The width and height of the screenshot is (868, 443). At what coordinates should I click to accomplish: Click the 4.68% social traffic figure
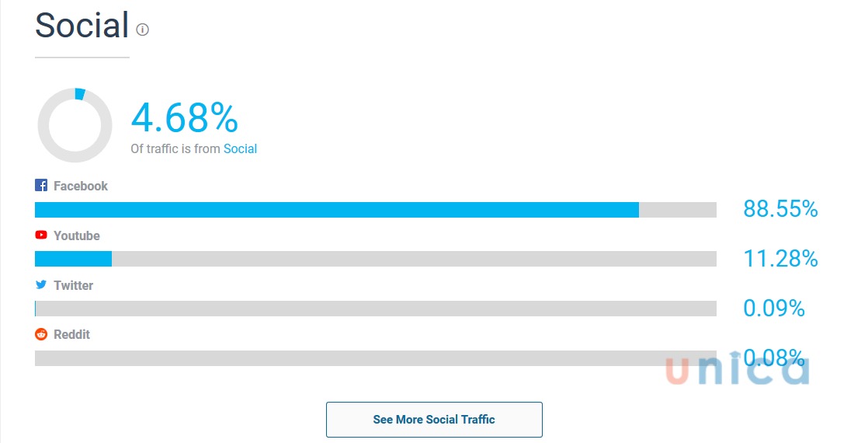(x=184, y=118)
